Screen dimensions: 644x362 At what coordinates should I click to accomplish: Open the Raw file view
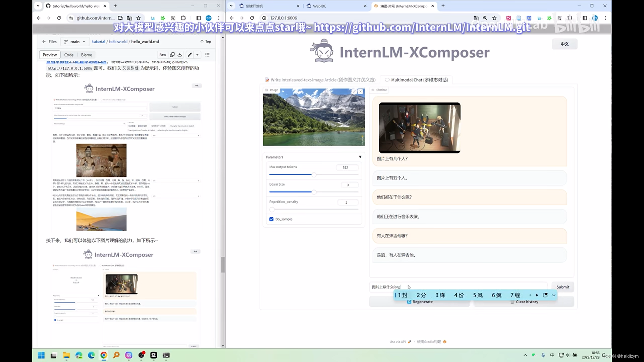tap(163, 55)
